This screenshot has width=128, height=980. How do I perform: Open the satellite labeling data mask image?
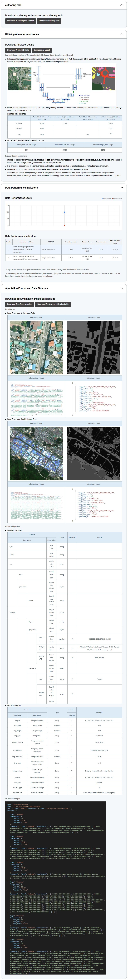(93, 453)
